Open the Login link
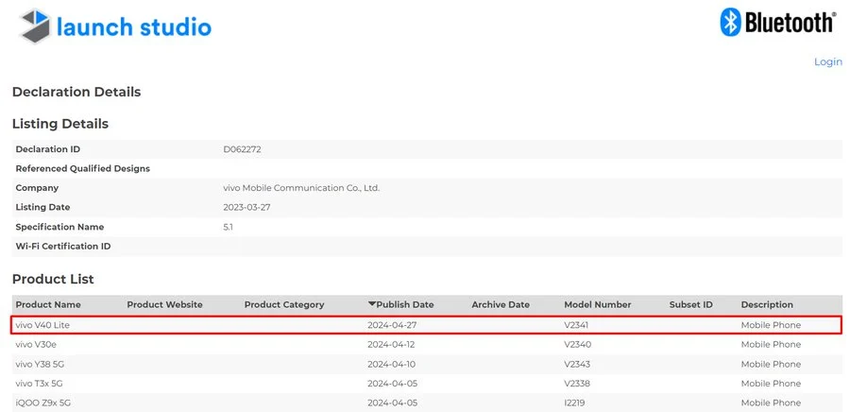850x412 pixels. pos(827,61)
